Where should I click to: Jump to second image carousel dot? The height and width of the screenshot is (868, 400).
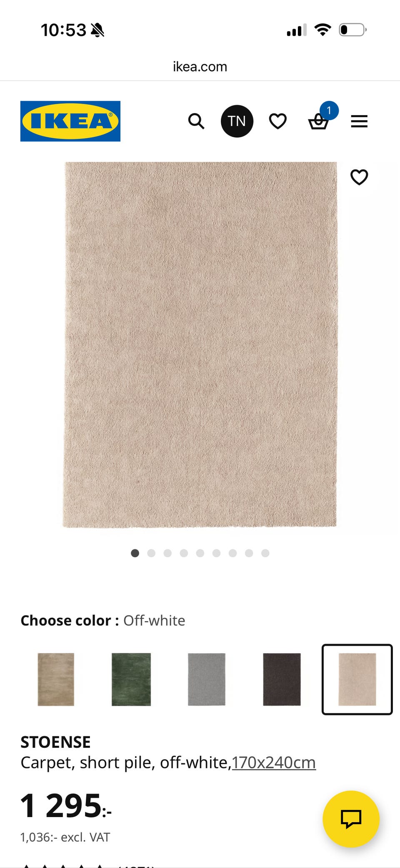pos(151,553)
